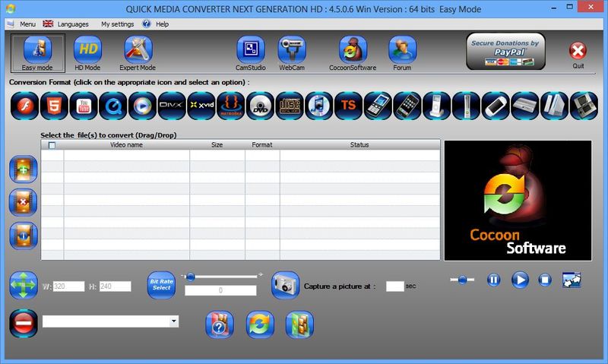The height and width of the screenshot is (364, 608).
Task: Choose DivX conversion format
Action: (x=172, y=106)
